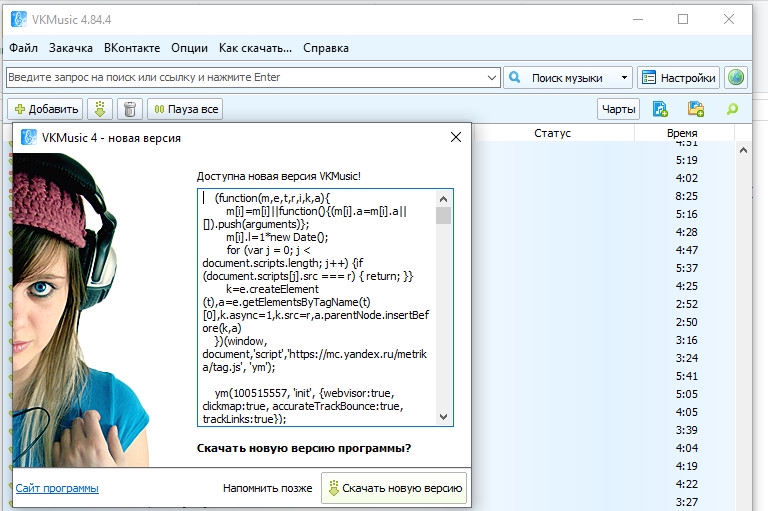Select the track row with time 4:04
768x511 pixels.
click(603, 448)
